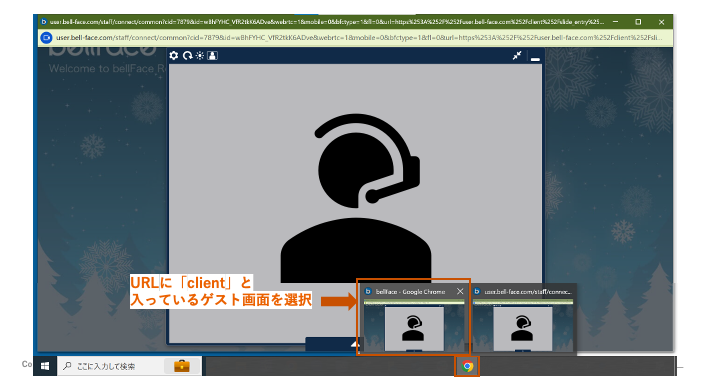Click the bellFace favicon in the title bar
This screenshot has width=710, height=385.
43,21
